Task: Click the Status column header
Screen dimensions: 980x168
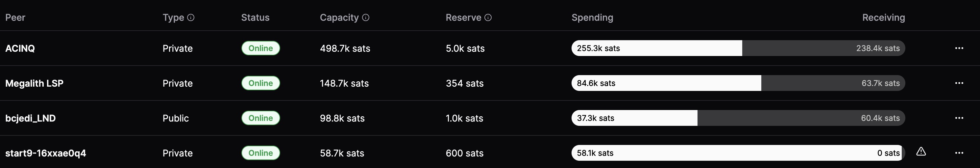Action: click(x=255, y=17)
